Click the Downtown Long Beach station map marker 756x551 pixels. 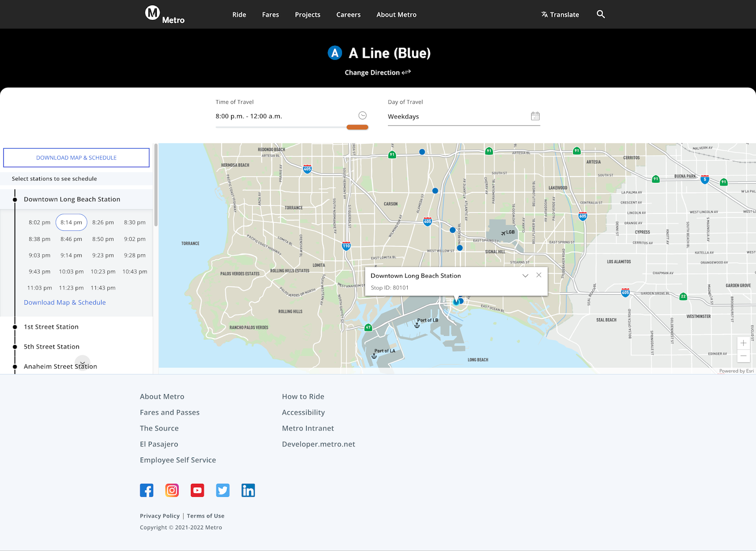point(456,301)
